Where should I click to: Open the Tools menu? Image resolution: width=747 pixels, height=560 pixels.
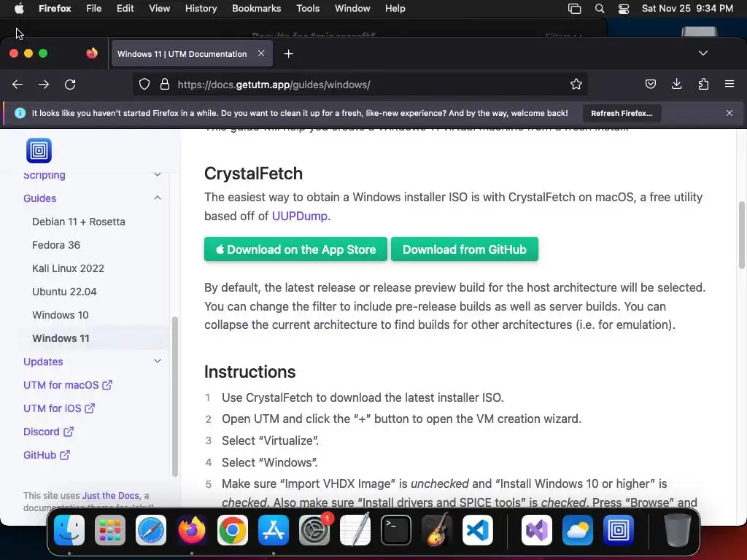[308, 9]
